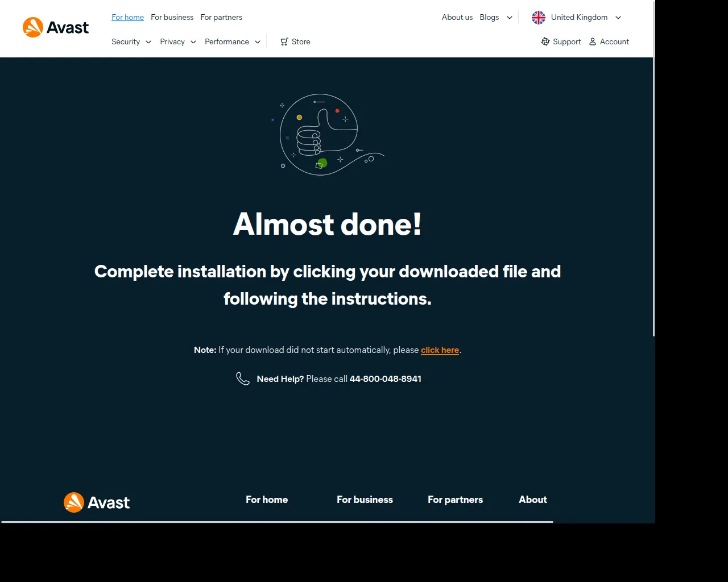Click the 'click here' download link
This screenshot has width=728, height=582.
click(x=440, y=350)
